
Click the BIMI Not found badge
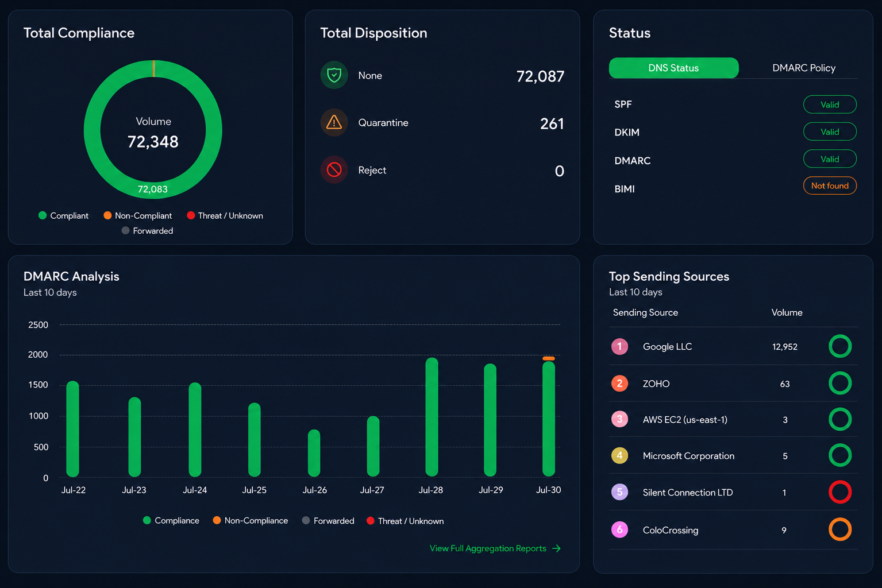coord(830,185)
